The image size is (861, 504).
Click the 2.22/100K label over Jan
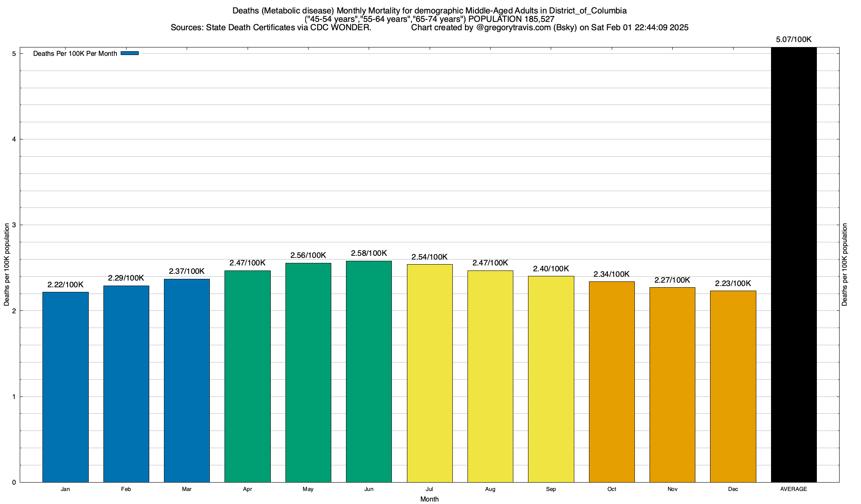click(x=66, y=285)
